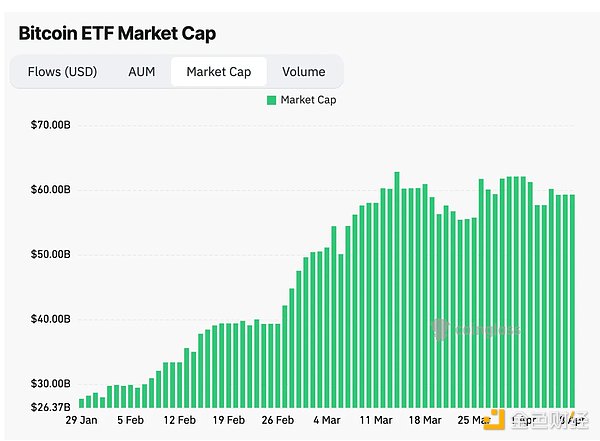This screenshot has height=441, width=600.
Task: Open the AUM tab
Action: (141, 72)
